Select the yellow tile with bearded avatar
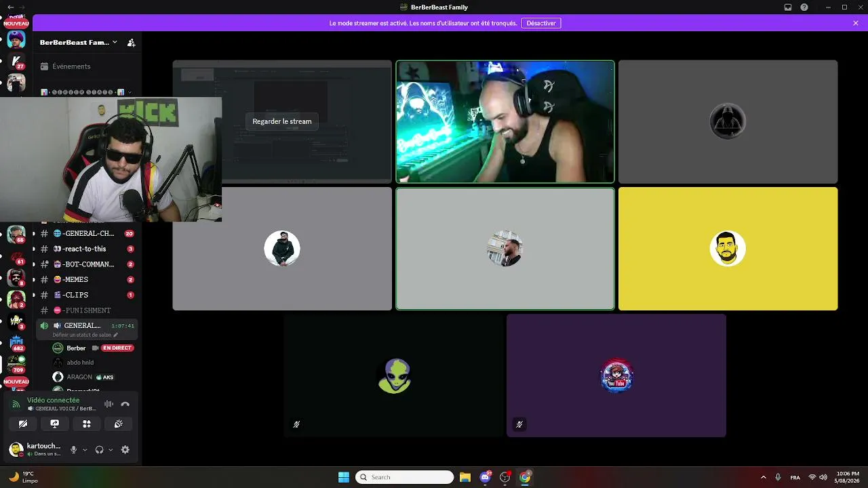The width and height of the screenshot is (868, 488). point(728,249)
